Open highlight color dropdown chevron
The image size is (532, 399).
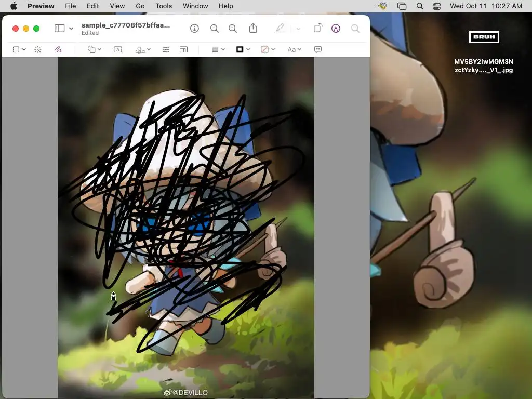coord(298,29)
